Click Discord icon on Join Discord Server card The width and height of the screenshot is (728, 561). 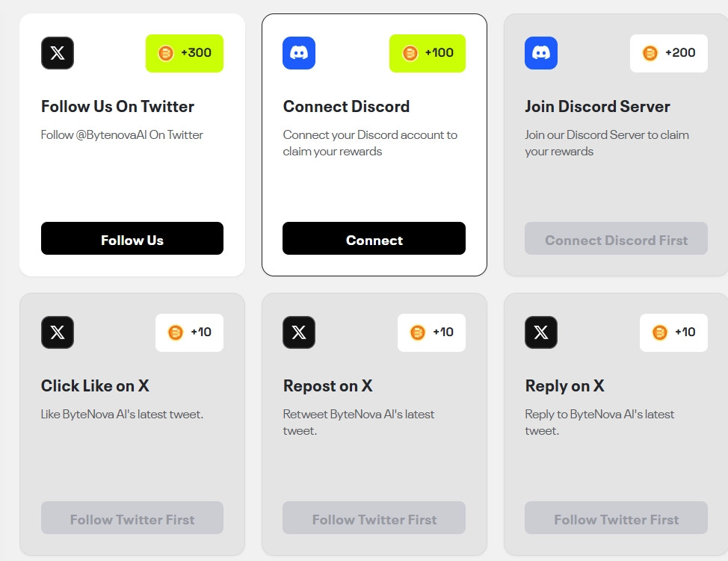click(x=541, y=53)
